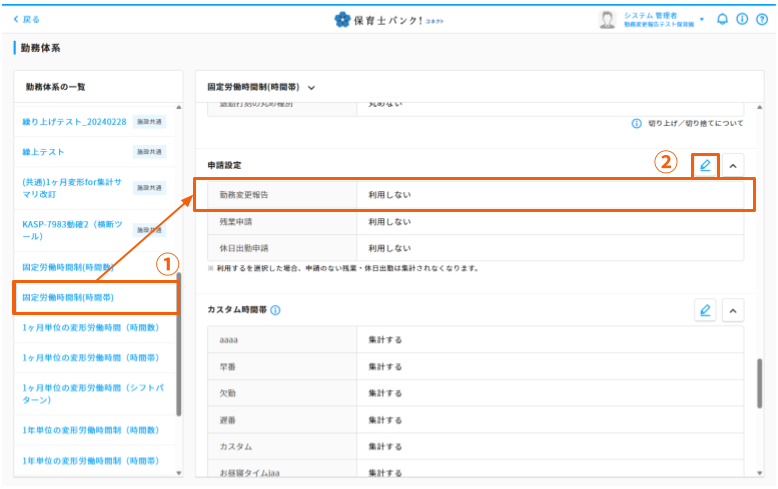The image size is (778, 489).
Task: Collapse the 申請設定 section
Action: [x=733, y=165]
